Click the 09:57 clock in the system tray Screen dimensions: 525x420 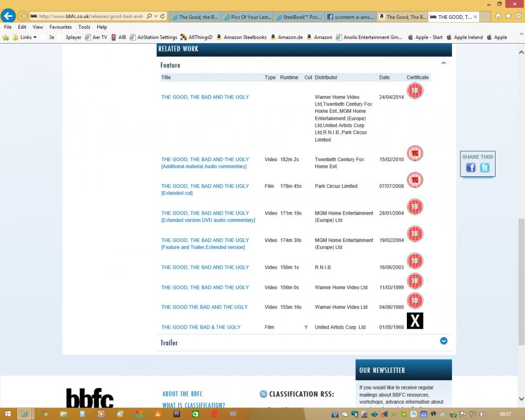pos(505,414)
